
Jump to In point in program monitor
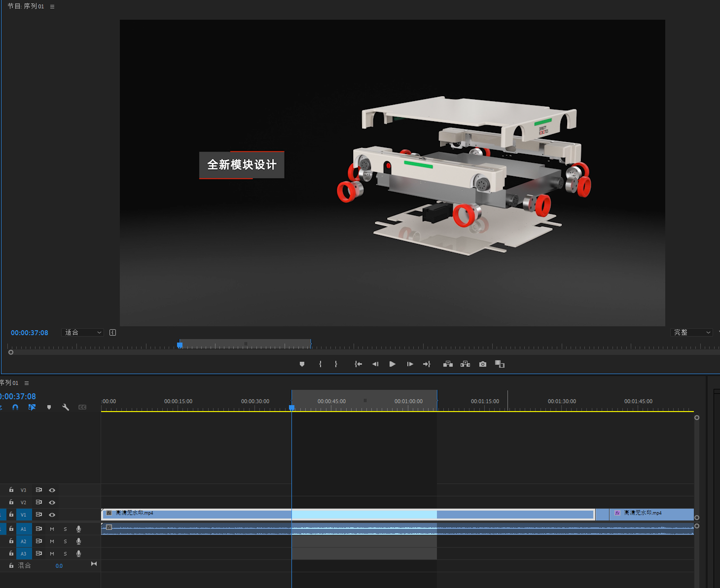[358, 364]
